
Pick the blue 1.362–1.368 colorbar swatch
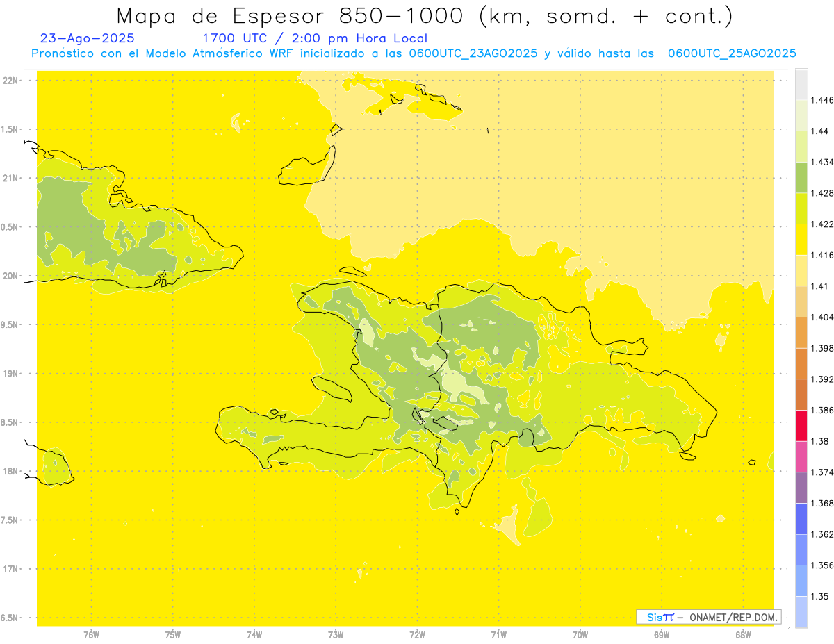pos(801,519)
